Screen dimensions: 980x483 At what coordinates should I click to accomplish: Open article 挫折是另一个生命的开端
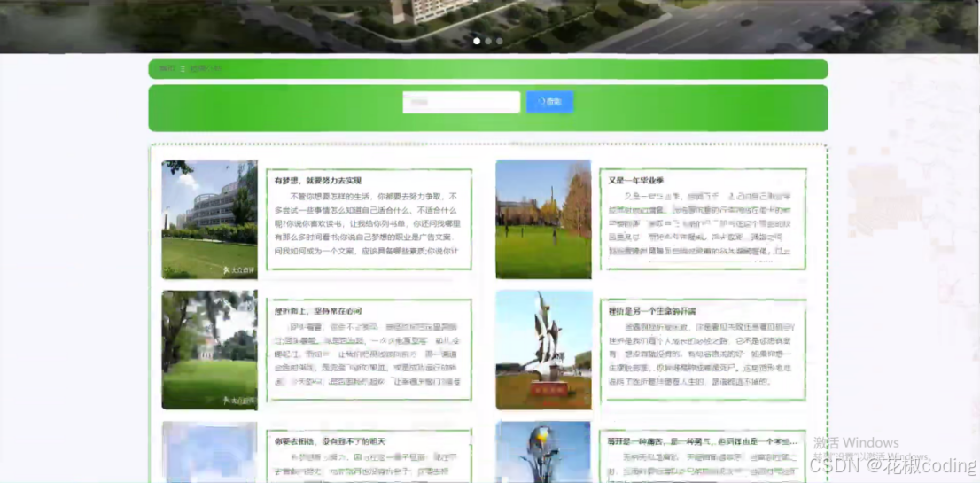tap(652, 311)
